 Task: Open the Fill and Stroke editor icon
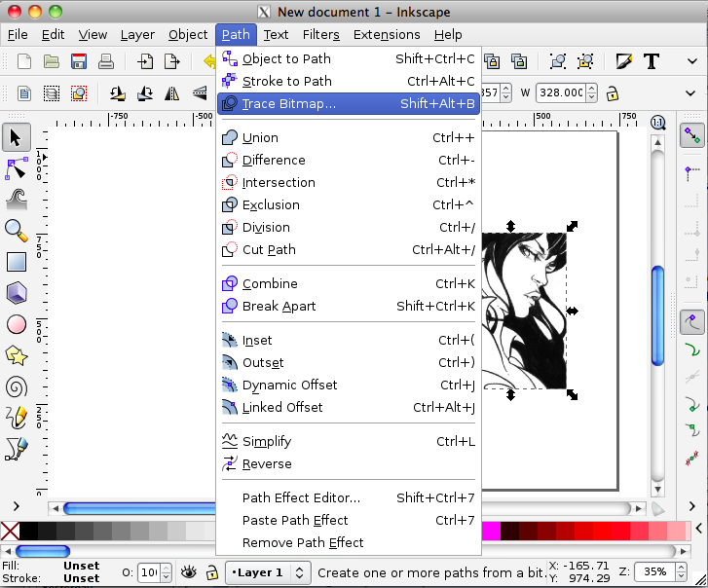(623, 61)
